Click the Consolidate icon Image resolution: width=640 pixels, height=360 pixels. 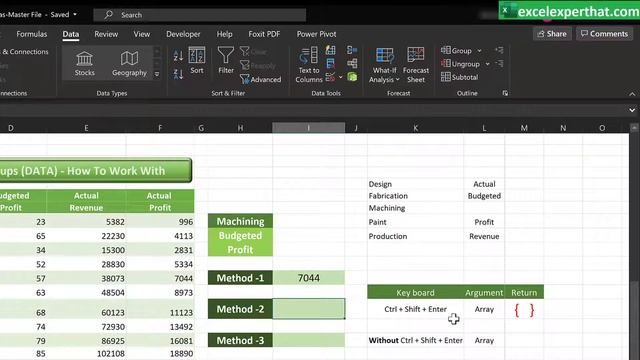click(352, 50)
